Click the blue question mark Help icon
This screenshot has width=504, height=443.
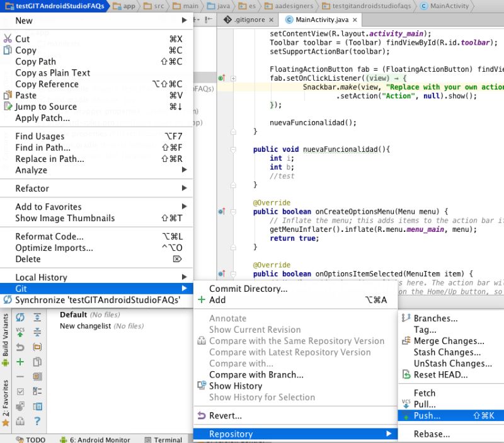point(37,421)
